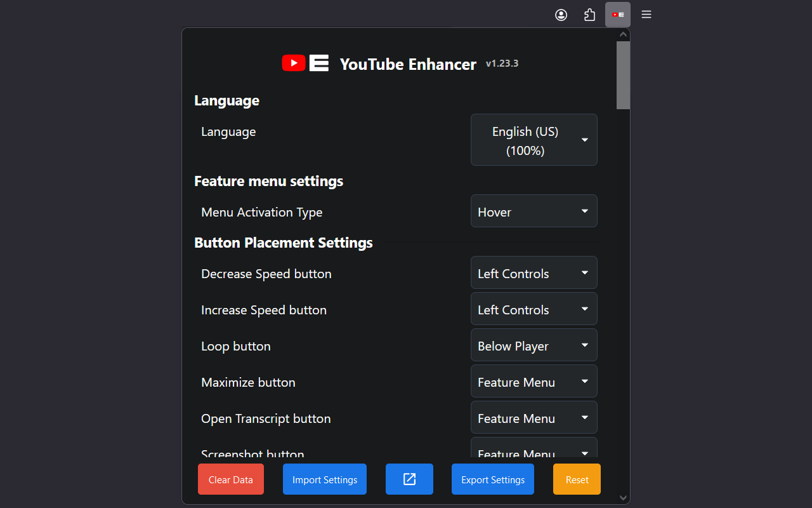Click the browser extensions puzzle icon

tap(589, 14)
